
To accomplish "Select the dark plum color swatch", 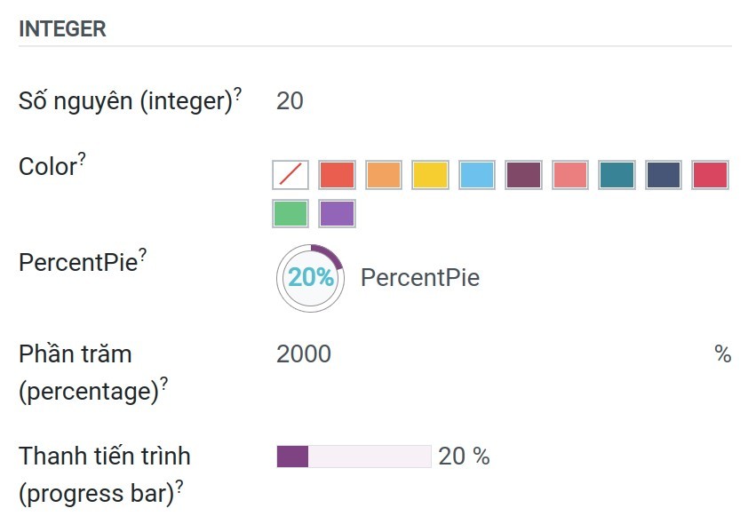I will pyautogui.click(x=523, y=174).
